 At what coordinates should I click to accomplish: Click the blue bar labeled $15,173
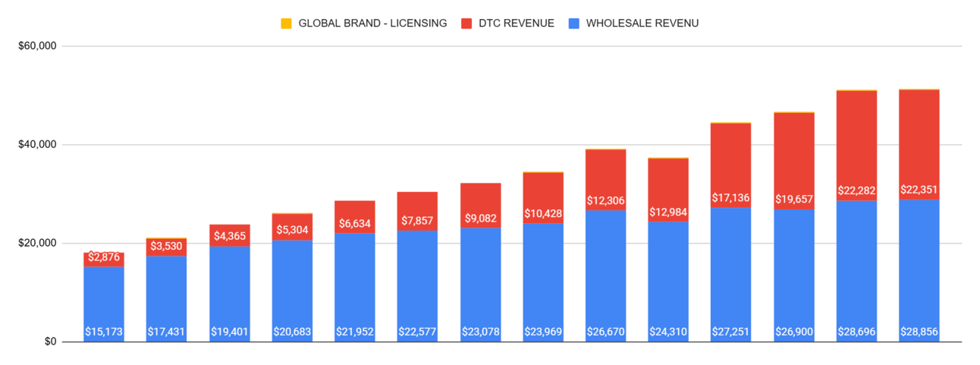coord(104,304)
